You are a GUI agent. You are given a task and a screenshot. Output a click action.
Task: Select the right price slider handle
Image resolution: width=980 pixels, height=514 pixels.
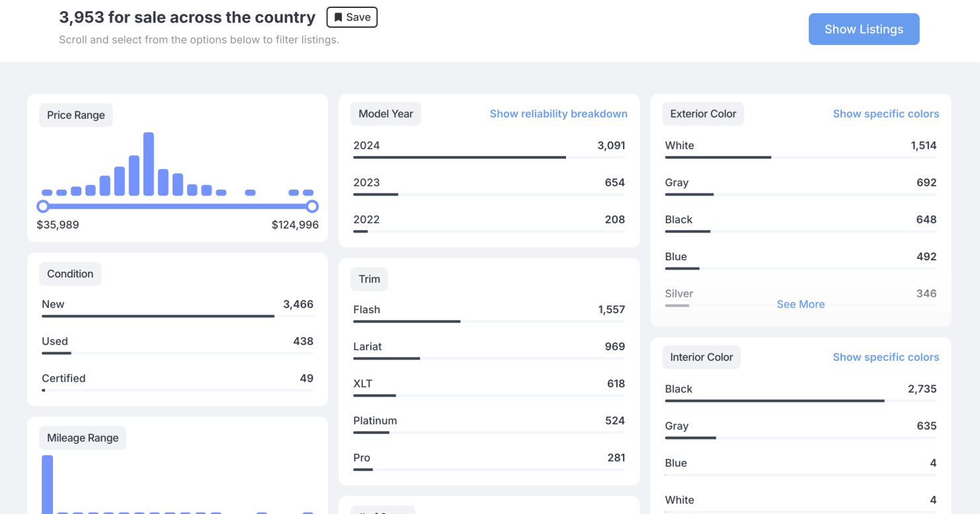click(x=312, y=206)
